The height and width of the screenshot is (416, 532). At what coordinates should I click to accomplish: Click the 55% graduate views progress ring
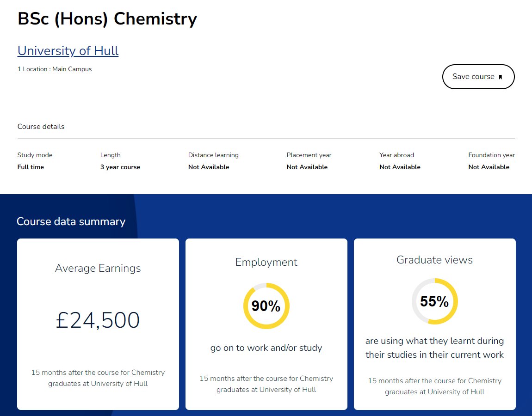[435, 301]
